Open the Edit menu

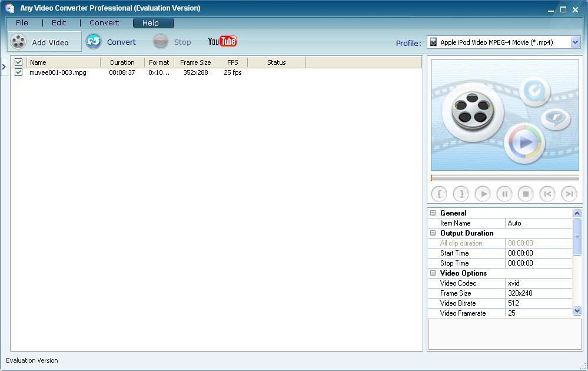[59, 23]
